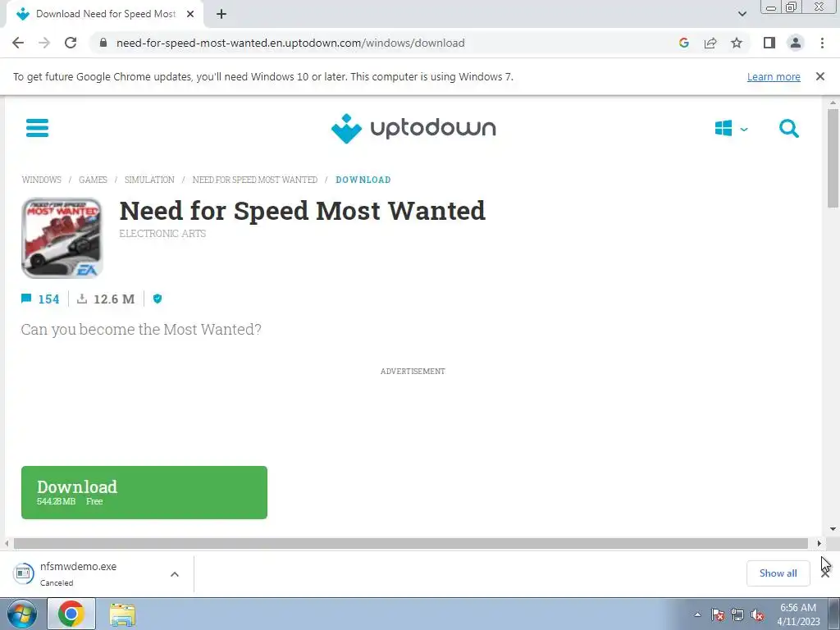Click the green Download button

pos(144,492)
